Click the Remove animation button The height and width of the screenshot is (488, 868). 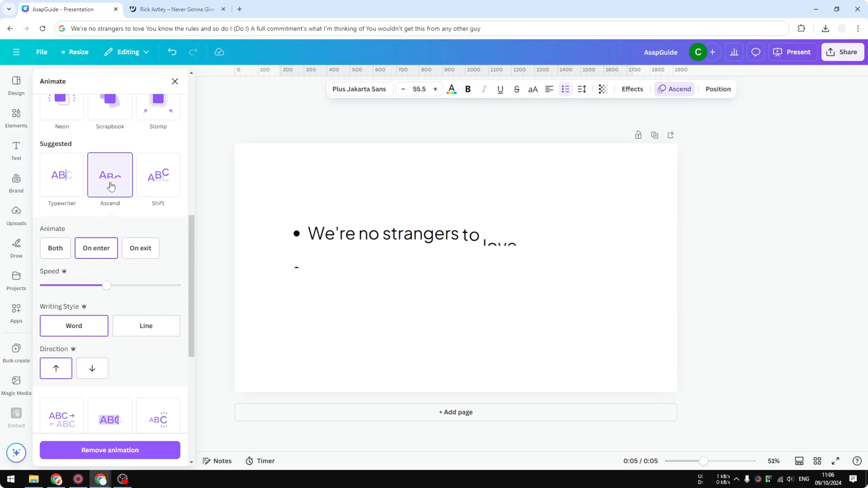(110, 450)
